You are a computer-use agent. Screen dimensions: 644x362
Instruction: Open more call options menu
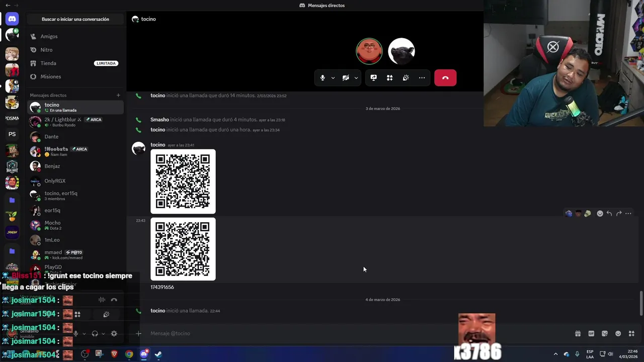click(x=422, y=78)
